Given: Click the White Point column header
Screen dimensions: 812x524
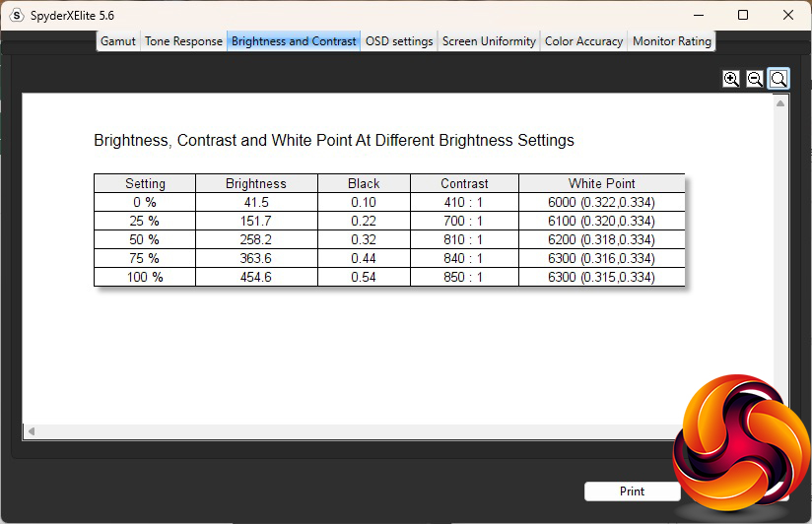Looking at the screenshot, I should (x=601, y=183).
